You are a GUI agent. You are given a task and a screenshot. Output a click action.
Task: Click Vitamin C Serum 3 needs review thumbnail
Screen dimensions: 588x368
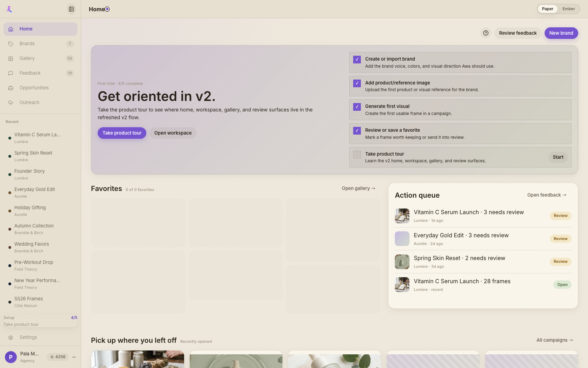tap(402, 216)
